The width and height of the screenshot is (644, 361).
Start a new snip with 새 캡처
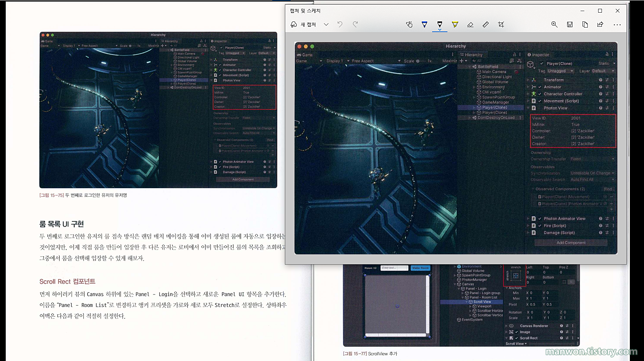pyautogui.click(x=303, y=24)
